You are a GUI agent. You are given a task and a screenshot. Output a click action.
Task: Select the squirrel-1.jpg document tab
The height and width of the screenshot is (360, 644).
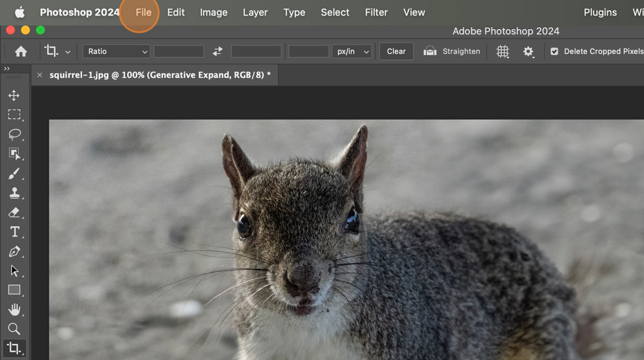pos(160,75)
